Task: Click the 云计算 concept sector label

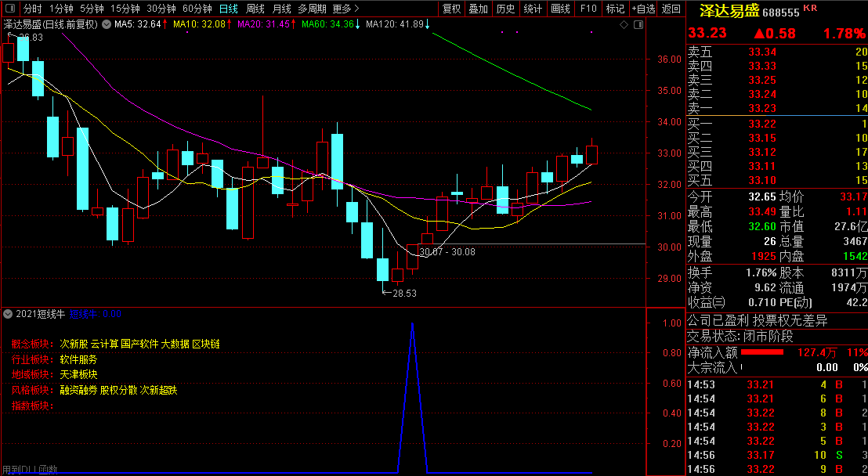Action: point(105,344)
